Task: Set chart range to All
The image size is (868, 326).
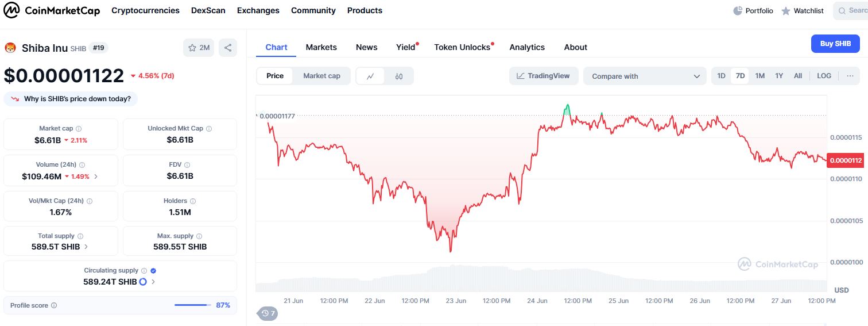Action: pos(798,76)
